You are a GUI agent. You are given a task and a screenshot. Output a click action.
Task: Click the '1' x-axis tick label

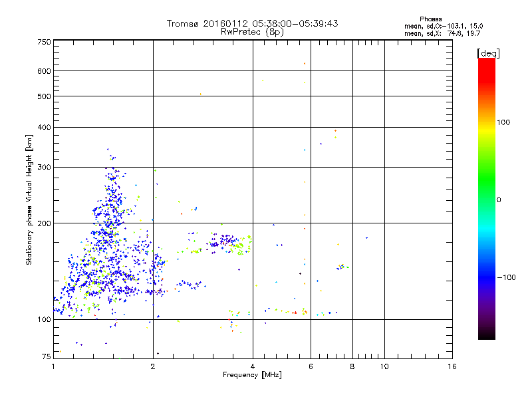point(53,366)
